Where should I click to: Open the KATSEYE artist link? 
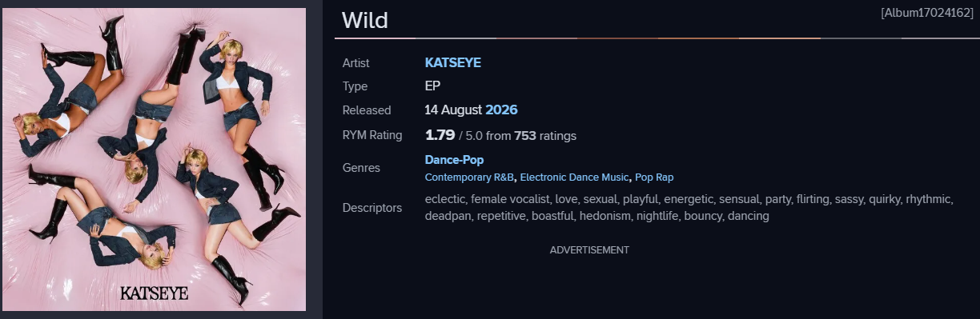point(452,62)
